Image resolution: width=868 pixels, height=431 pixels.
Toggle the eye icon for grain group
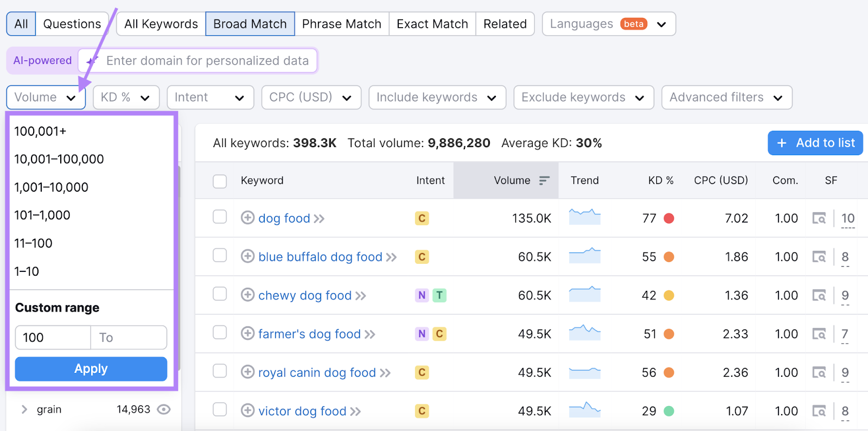coord(163,409)
